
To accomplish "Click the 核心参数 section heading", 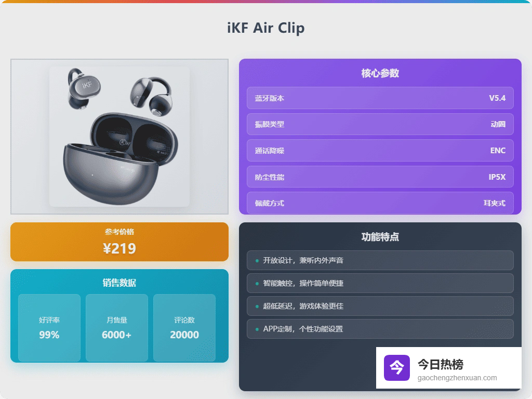I will pyautogui.click(x=380, y=73).
